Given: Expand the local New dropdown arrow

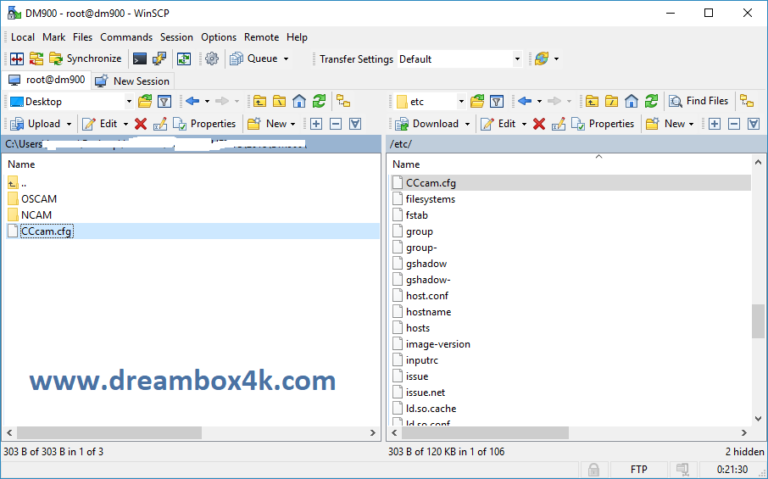Looking at the screenshot, I should 293,124.
